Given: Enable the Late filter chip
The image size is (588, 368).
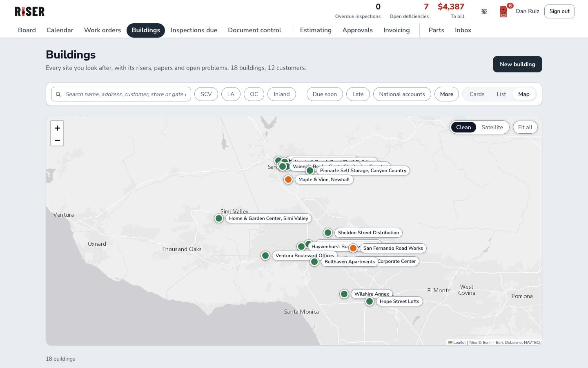Looking at the screenshot, I should (358, 94).
